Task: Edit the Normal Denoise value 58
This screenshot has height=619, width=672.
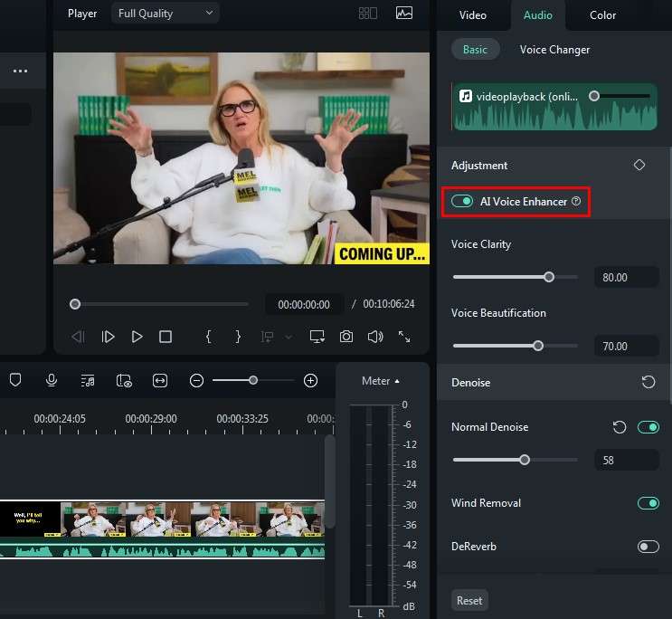Action: pos(627,460)
